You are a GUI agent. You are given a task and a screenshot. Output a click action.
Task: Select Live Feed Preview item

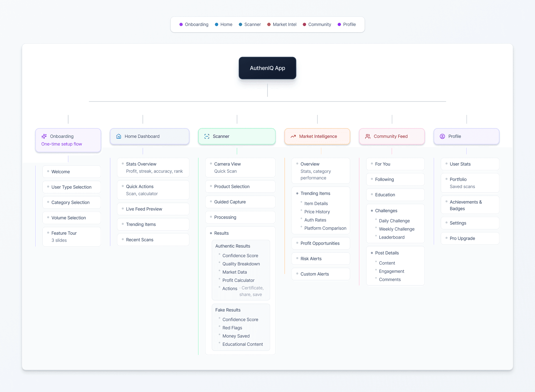[x=153, y=209]
